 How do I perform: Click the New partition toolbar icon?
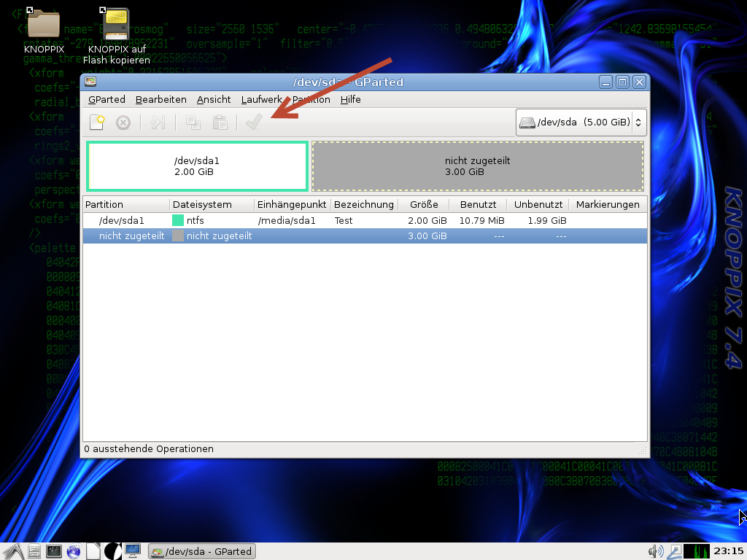(x=97, y=122)
